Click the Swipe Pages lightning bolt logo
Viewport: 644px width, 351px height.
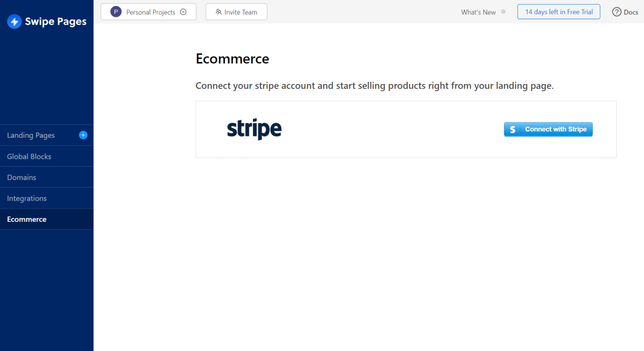pyautogui.click(x=14, y=21)
